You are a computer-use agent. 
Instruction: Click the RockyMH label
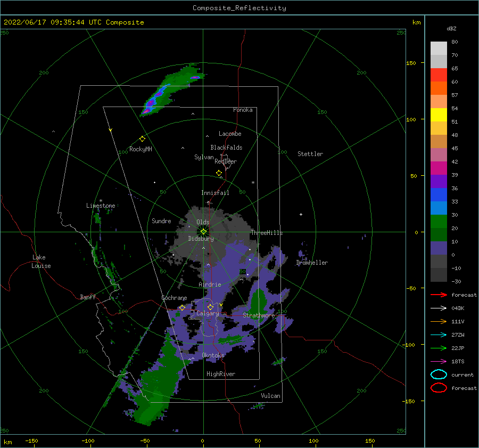point(141,149)
